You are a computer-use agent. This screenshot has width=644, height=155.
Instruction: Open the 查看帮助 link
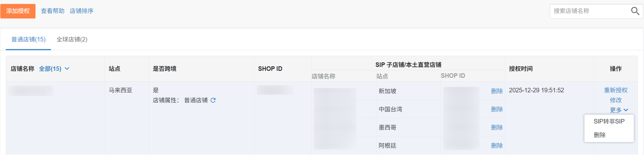pos(53,11)
